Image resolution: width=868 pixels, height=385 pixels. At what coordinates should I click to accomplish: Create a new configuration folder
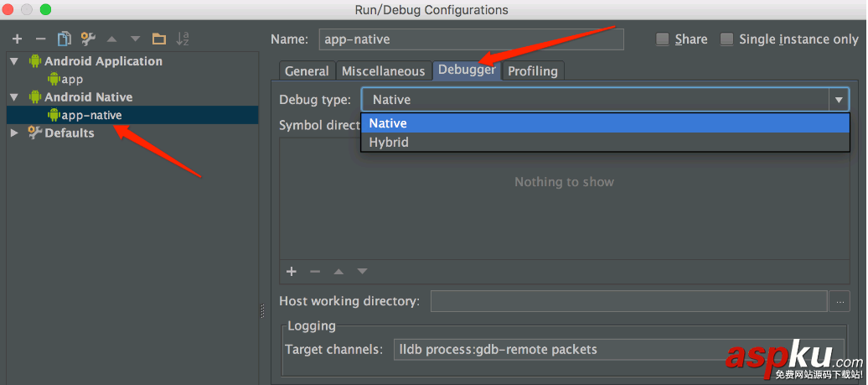point(159,39)
